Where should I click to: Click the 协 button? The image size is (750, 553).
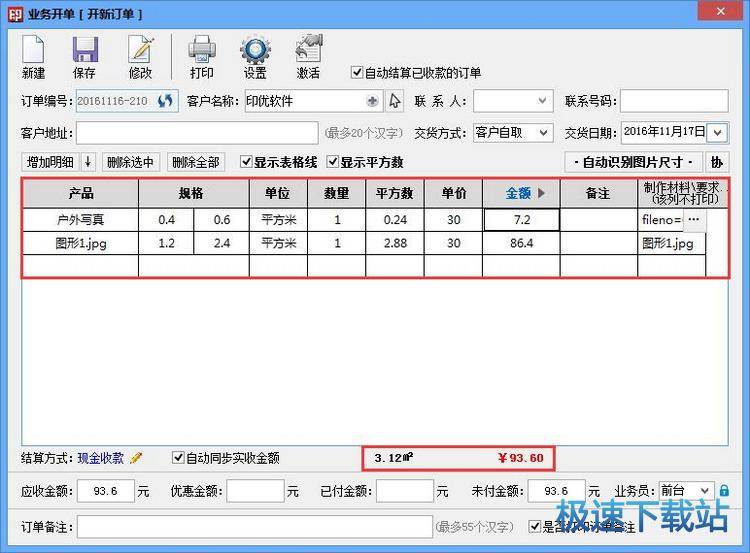717,162
